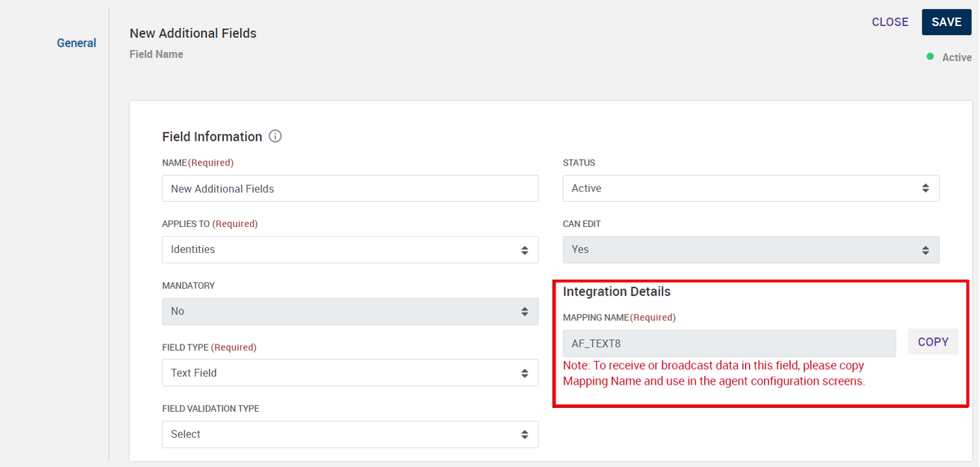Open the FIELD VALIDATION TYPE select dropdown

pos(350,434)
